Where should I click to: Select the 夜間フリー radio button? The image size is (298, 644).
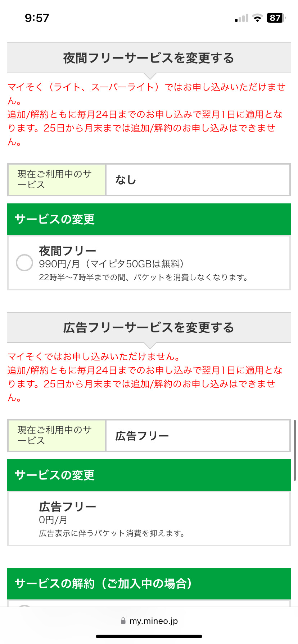(24, 263)
